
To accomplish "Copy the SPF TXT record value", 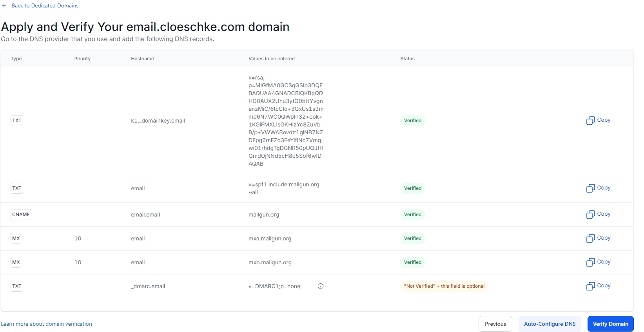I will coord(598,188).
